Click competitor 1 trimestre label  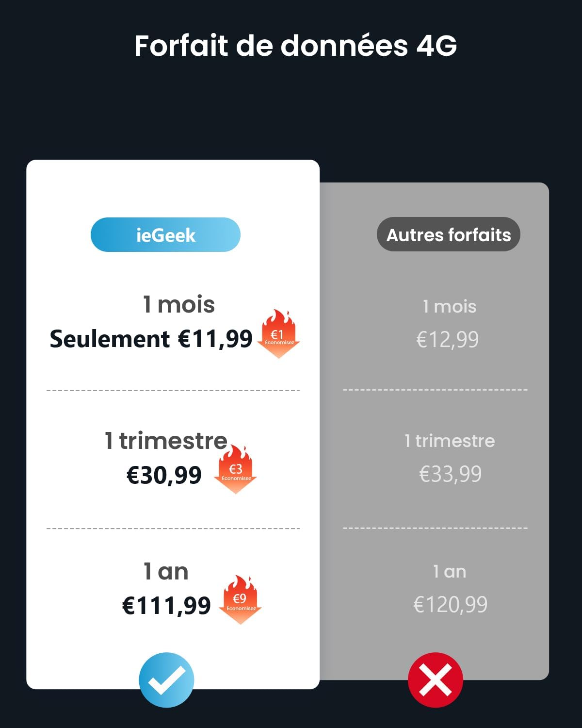[x=450, y=441]
